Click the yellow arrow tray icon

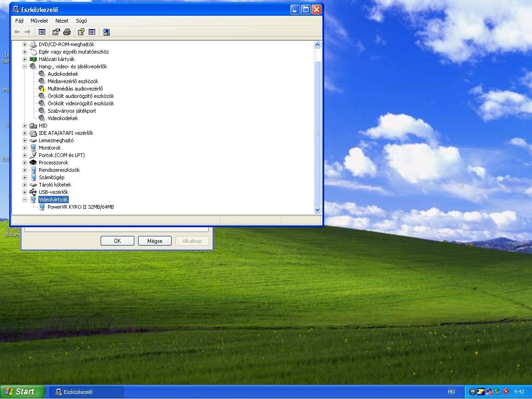pyautogui.click(x=481, y=392)
